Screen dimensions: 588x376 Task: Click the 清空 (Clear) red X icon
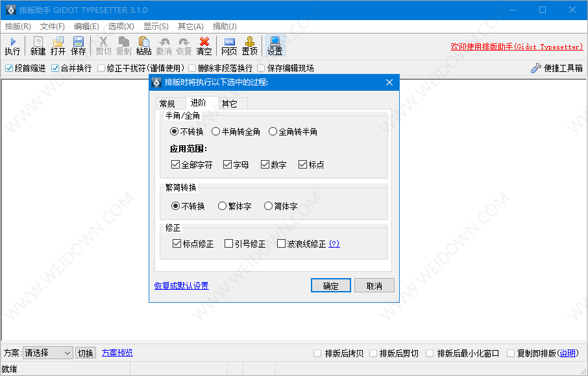tap(204, 46)
